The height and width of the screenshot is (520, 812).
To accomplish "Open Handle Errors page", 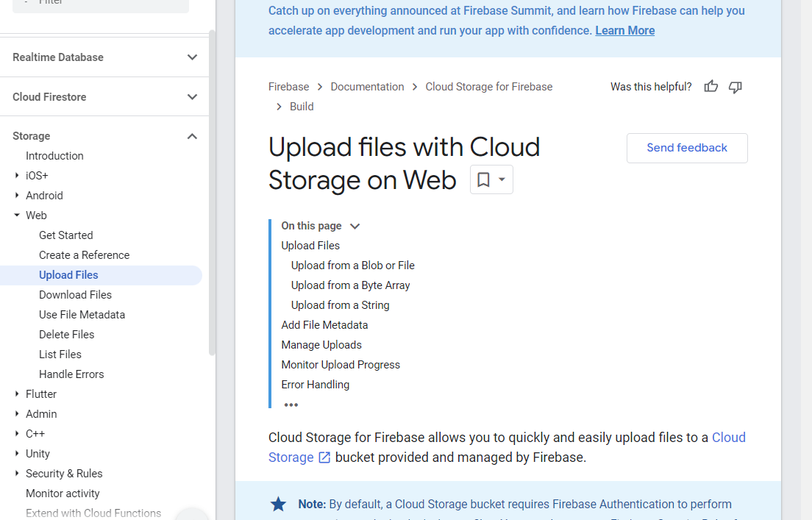I will click(x=71, y=374).
